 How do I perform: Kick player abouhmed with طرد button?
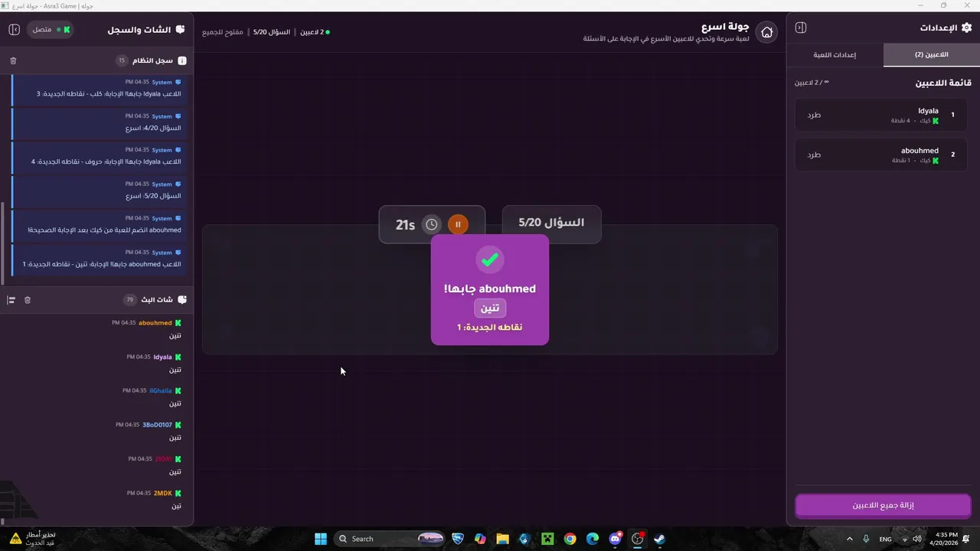point(814,155)
